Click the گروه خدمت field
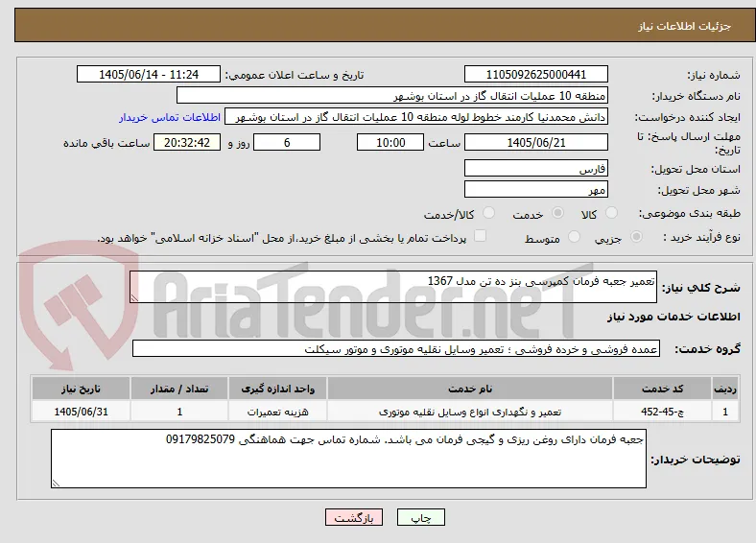Viewport: 756px width, 543px height. pyautogui.click(x=396, y=348)
